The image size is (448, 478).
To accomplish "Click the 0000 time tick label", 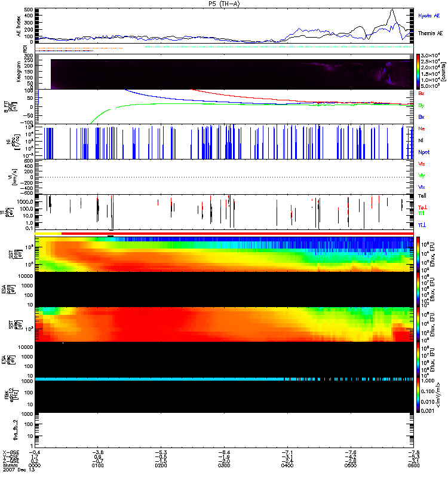I will click(x=35, y=465).
